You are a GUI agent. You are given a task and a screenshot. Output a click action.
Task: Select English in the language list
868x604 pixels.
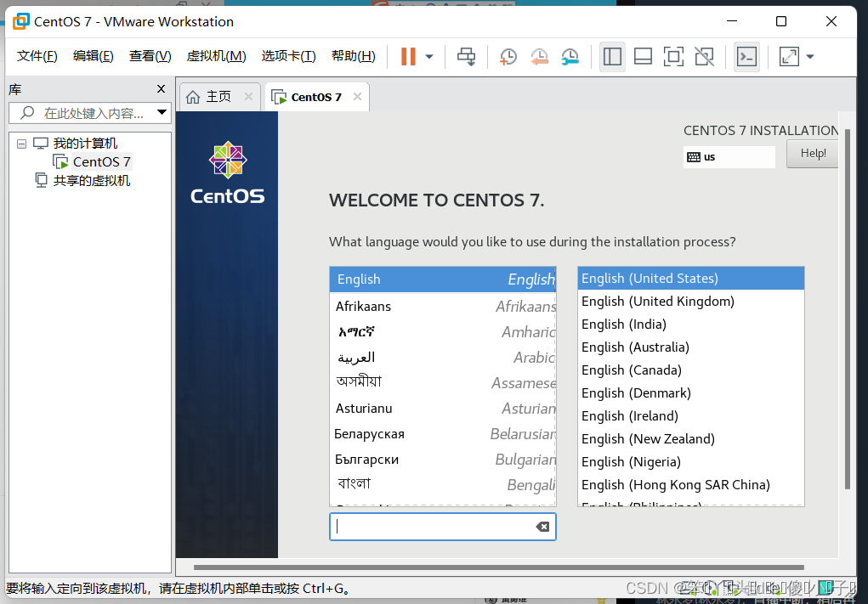point(443,279)
